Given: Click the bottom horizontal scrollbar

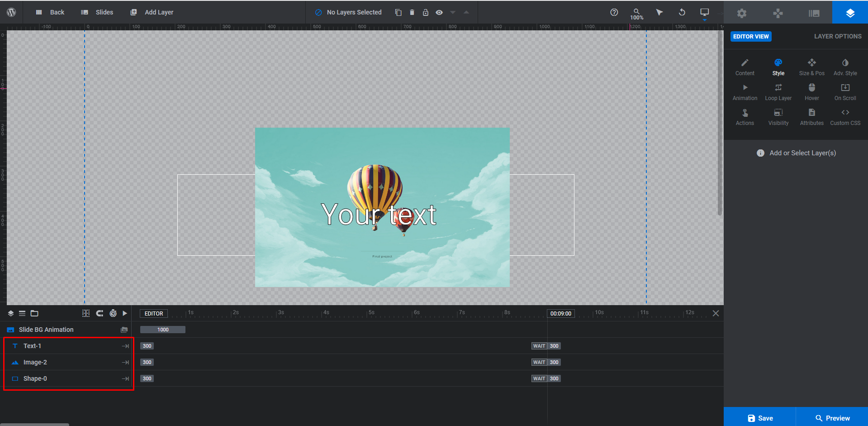Looking at the screenshot, I should (x=34, y=424).
